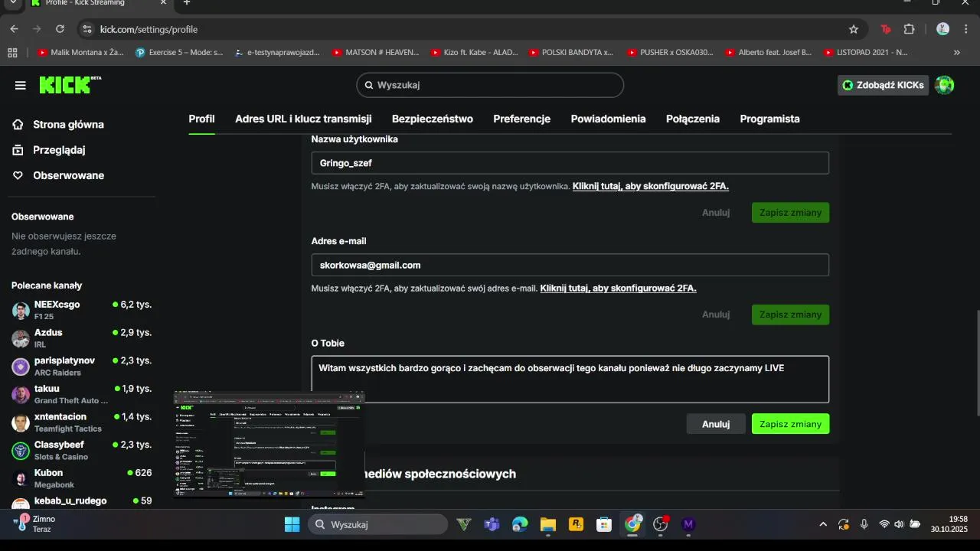This screenshot has width=980, height=551.
Task: Open Rockstar Games Launcher from taskbar
Action: pos(576,524)
